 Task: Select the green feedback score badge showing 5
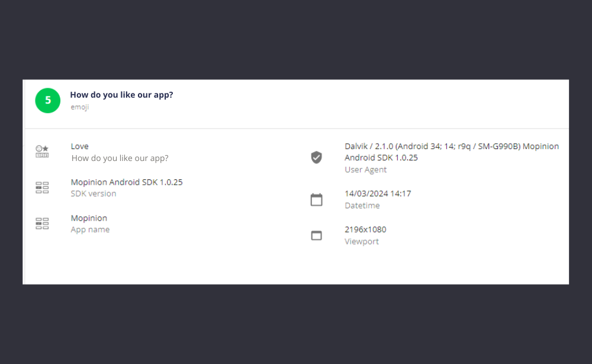[x=47, y=101]
